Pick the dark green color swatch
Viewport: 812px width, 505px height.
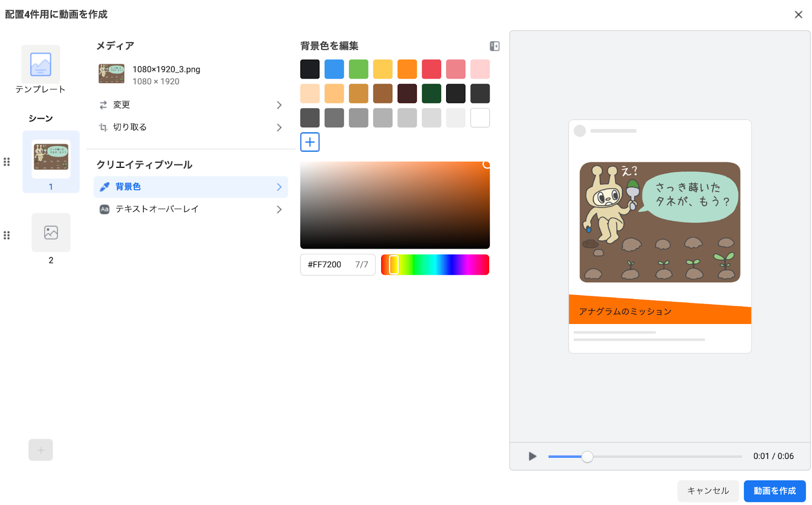(x=431, y=94)
